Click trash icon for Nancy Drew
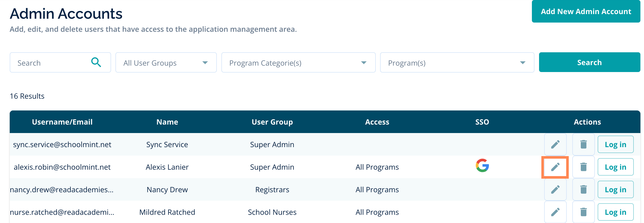 (583, 189)
